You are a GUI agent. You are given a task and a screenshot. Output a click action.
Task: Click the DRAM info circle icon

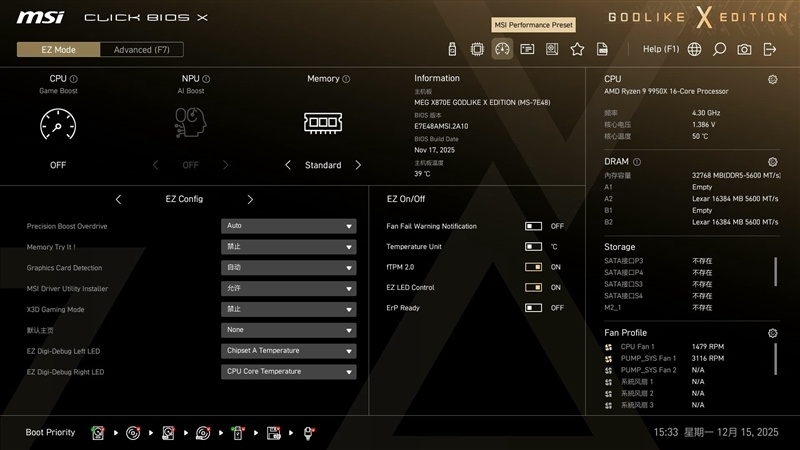pos(637,162)
